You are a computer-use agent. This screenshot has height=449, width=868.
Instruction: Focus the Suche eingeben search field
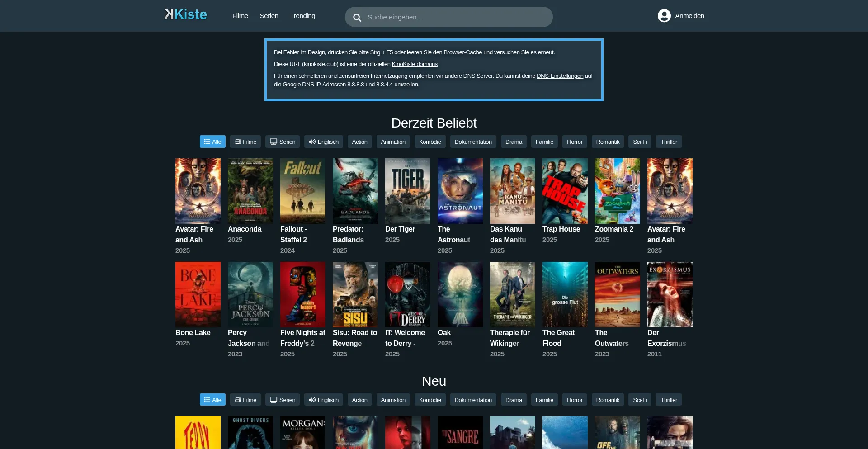coord(449,17)
